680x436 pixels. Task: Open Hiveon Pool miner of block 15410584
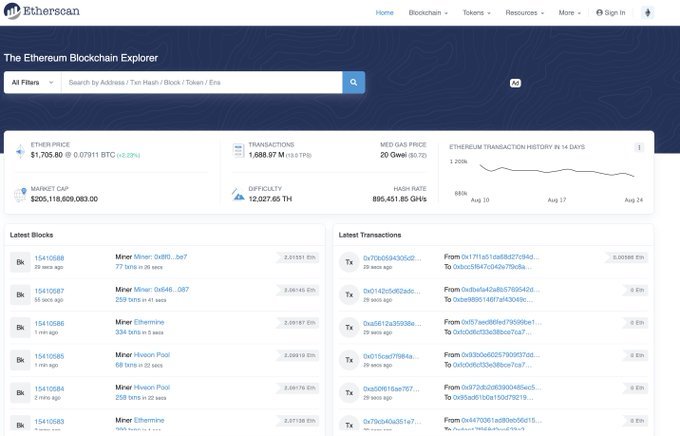[x=152, y=387]
